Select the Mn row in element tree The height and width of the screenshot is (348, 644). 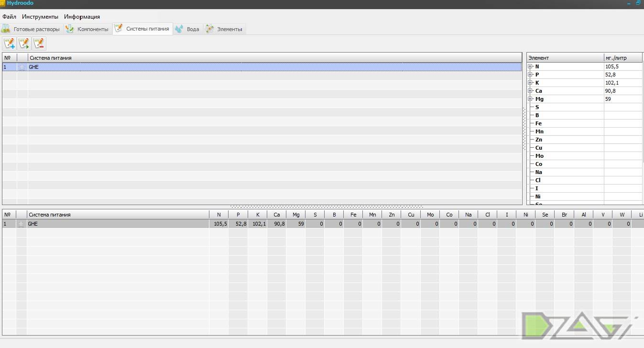click(x=584, y=131)
